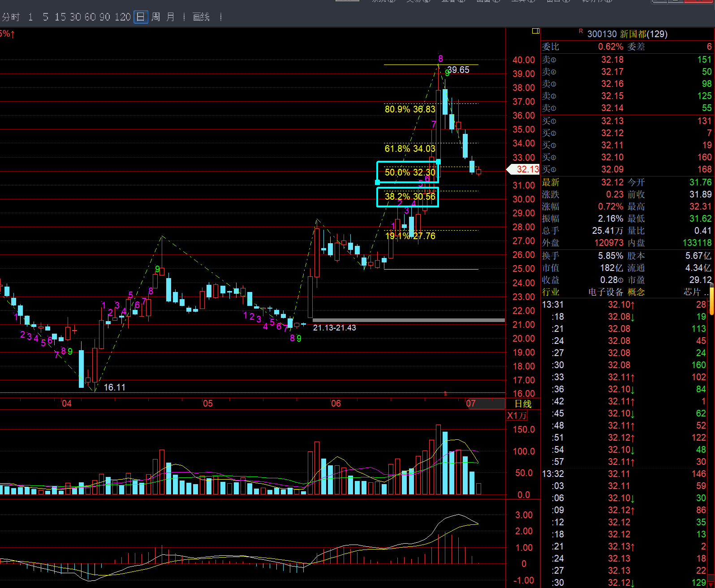
Task: Click the 卖③ ask price 32.16
Action: pyautogui.click(x=612, y=84)
